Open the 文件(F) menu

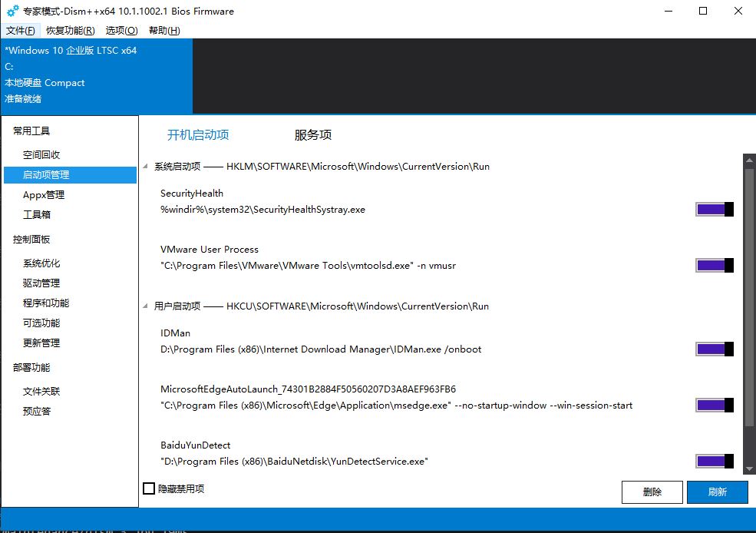20,31
